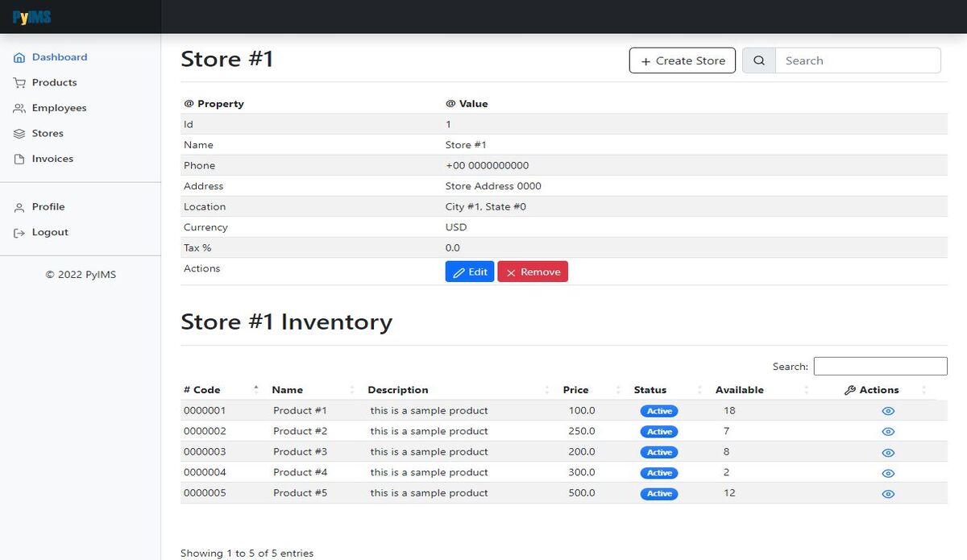967x560 pixels.
Task: Click the Stores layers icon
Action: pyautogui.click(x=19, y=134)
